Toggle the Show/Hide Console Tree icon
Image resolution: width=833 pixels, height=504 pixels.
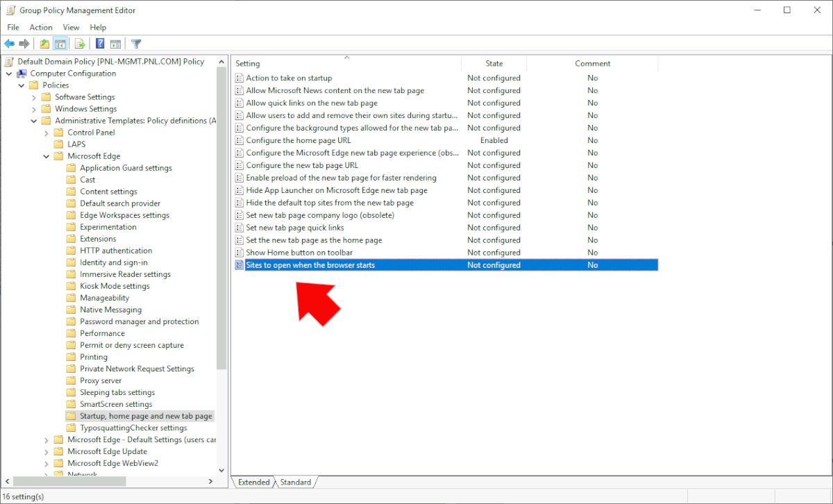click(60, 43)
